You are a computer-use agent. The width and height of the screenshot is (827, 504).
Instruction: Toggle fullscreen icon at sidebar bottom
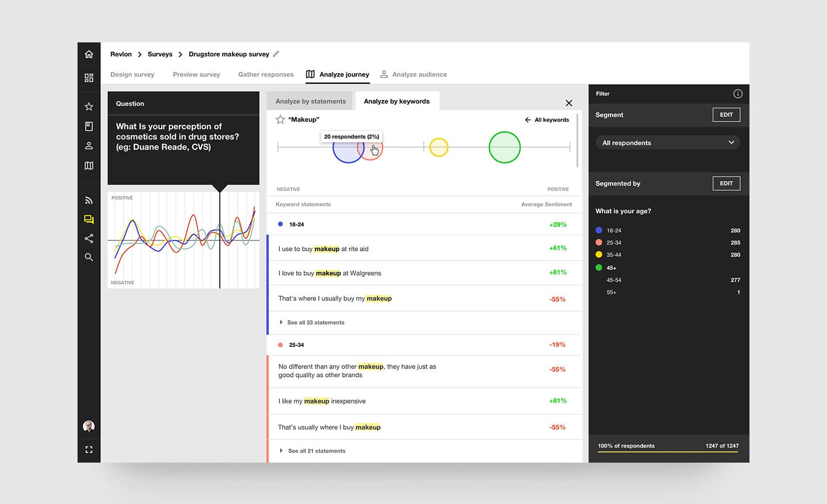click(x=89, y=450)
